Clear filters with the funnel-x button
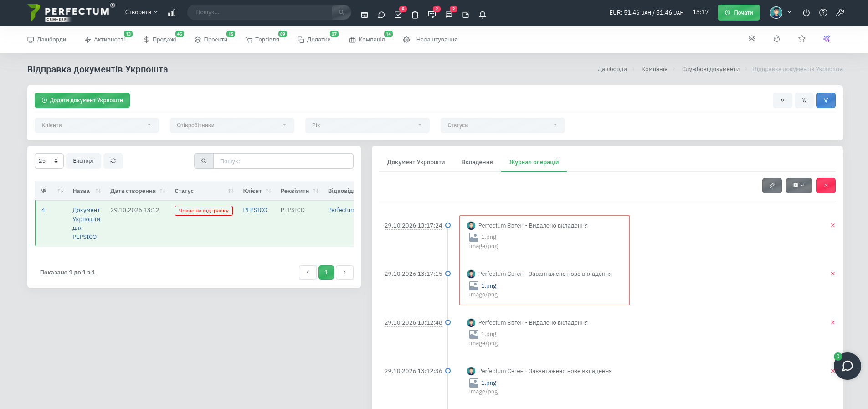Viewport: 868px width, 409px height. coord(804,100)
